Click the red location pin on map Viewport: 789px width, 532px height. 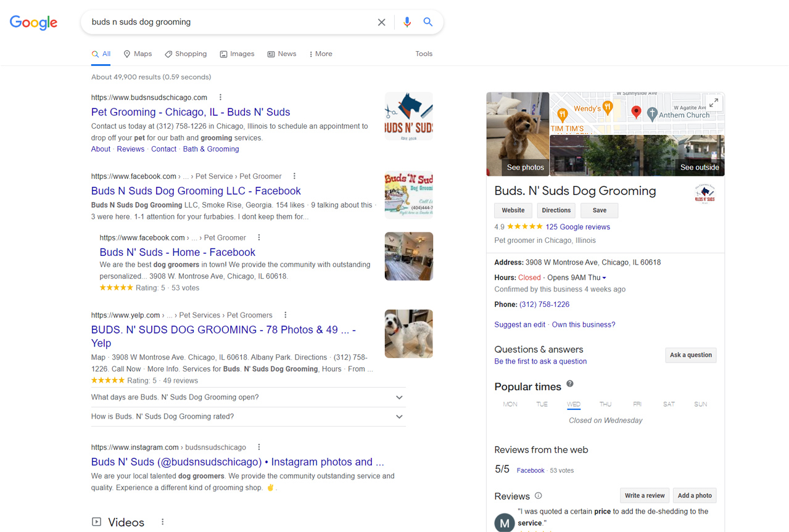pos(636,112)
